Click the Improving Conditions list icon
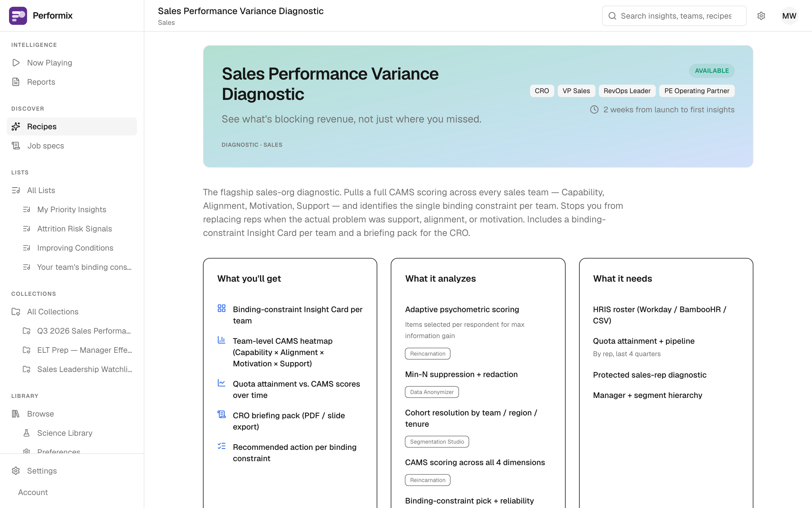Screen dimensions: 812x508 pyautogui.click(x=27, y=248)
